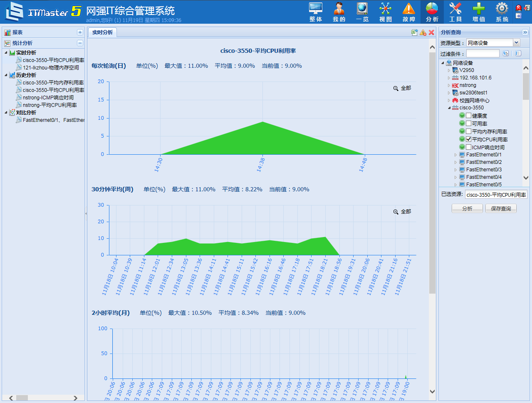The height and width of the screenshot is (403, 532).
Task: Open the 故障 fault alarm module
Action: click(x=409, y=12)
